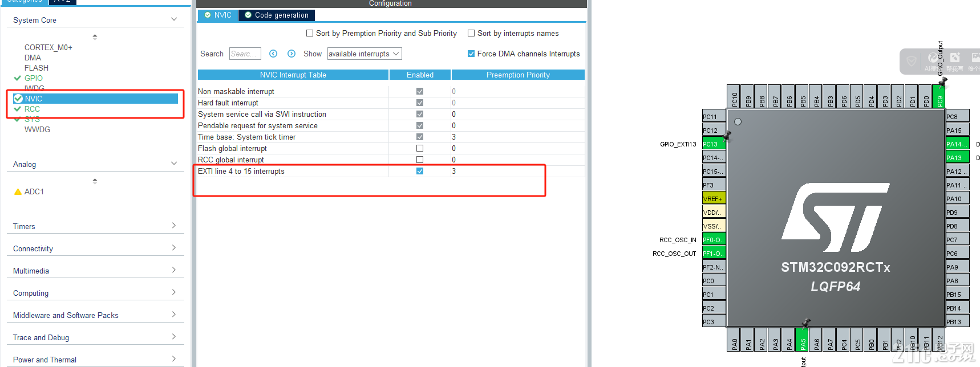The image size is (980, 367).
Task: Select CORTEX_M0+ in System Core
Action: (48, 47)
